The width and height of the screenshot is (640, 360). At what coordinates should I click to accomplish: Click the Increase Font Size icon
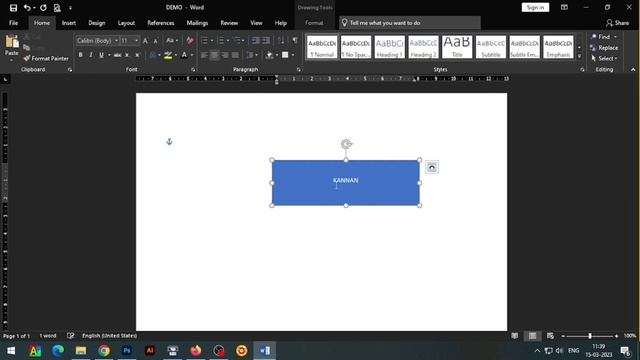145,41
